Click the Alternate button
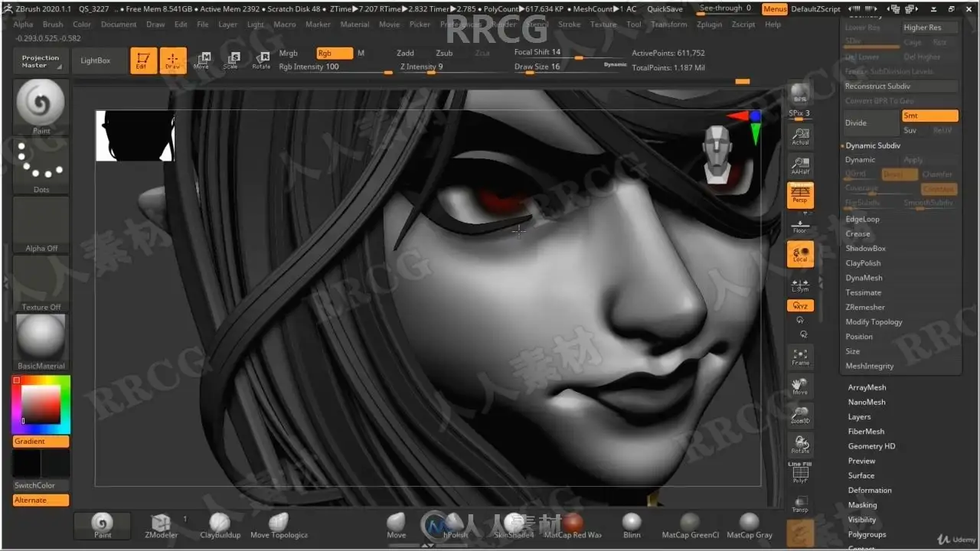This screenshot has height=551, width=980. 41,500
